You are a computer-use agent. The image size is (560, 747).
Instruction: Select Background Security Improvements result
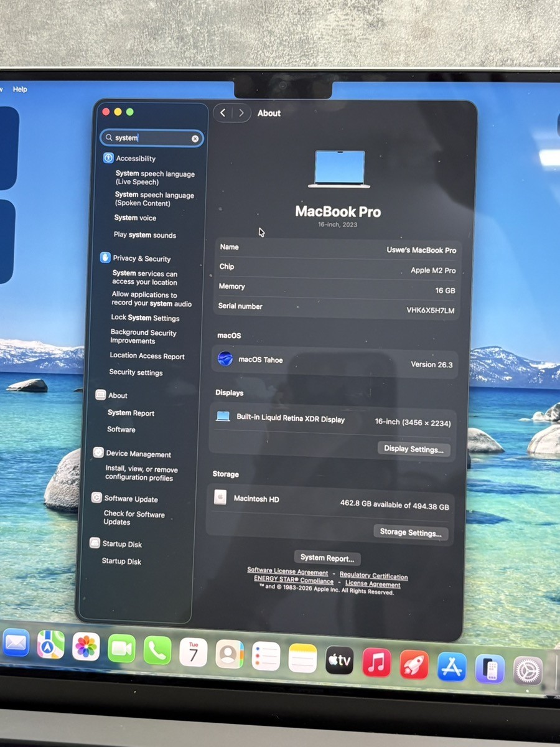(144, 337)
